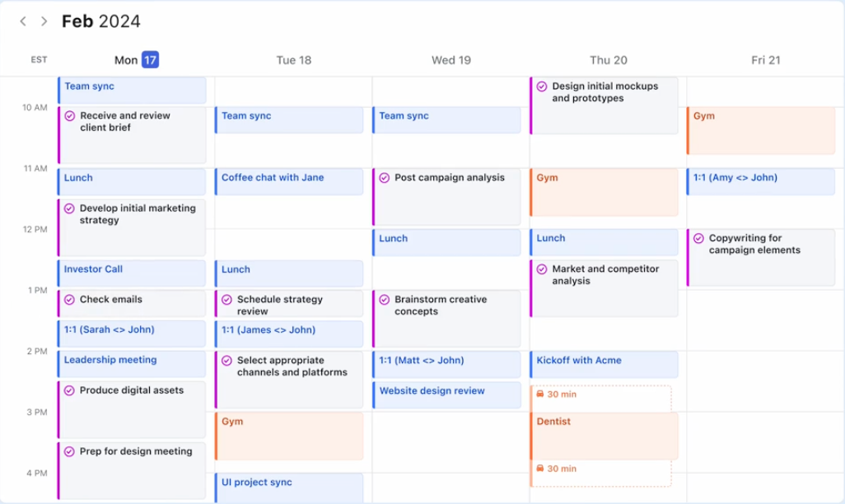The width and height of the screenshot is (845, 504).
Task: Check off 'Post campaign analysis' task
Action: [x=385, y=178]
